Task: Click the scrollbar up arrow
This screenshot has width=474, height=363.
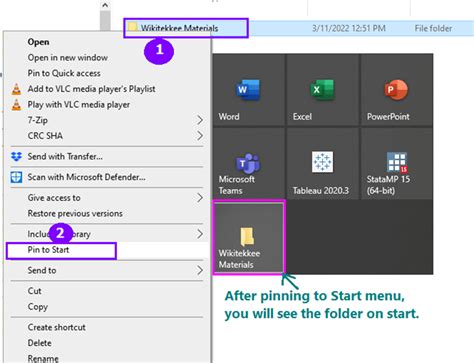Action: pyautogui.click(x=105, y=5)
